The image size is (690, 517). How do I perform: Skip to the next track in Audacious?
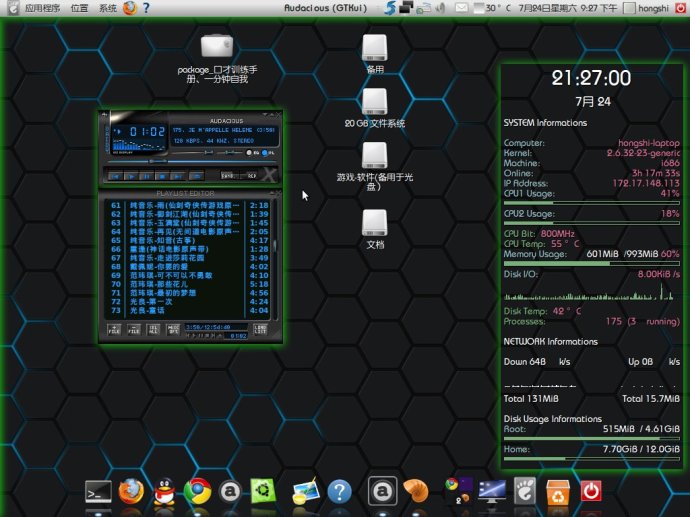click(178, 176)
